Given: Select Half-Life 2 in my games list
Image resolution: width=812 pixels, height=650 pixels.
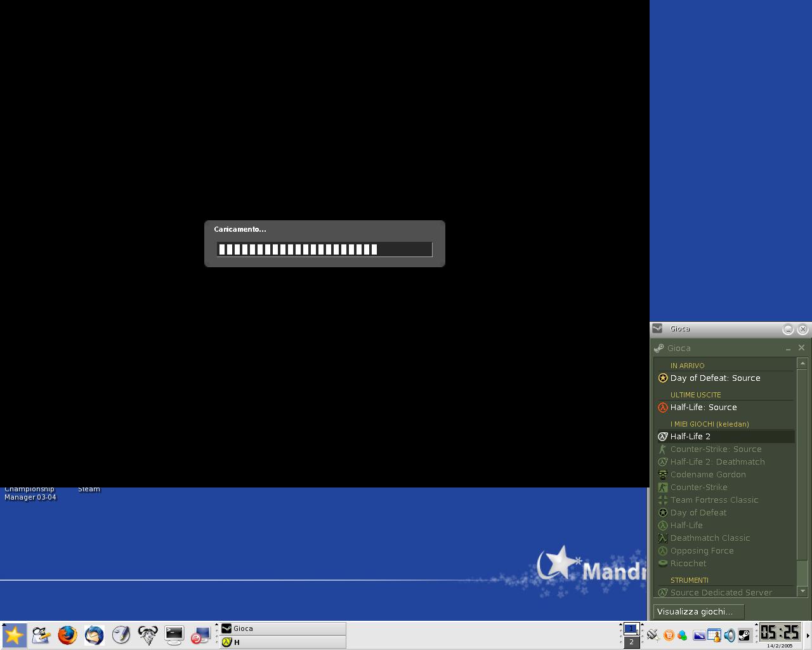Looking at the screenshot, I should (725, 436).
